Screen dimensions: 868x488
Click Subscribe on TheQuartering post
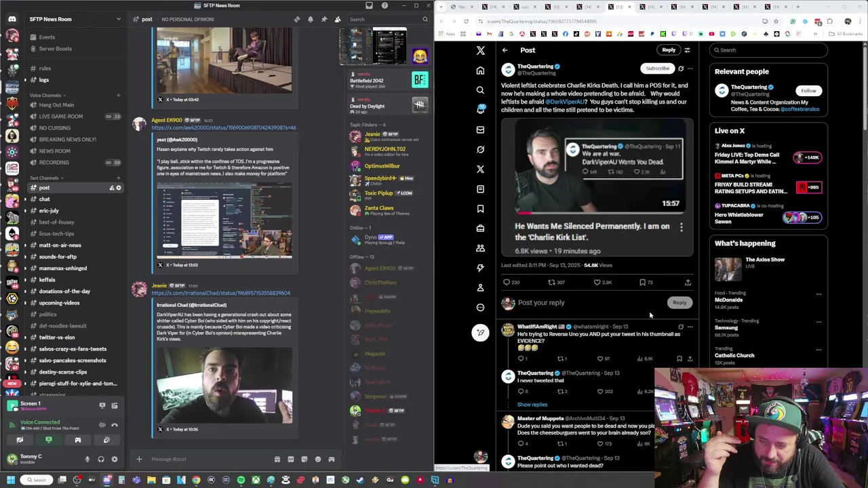pos(657,68)
